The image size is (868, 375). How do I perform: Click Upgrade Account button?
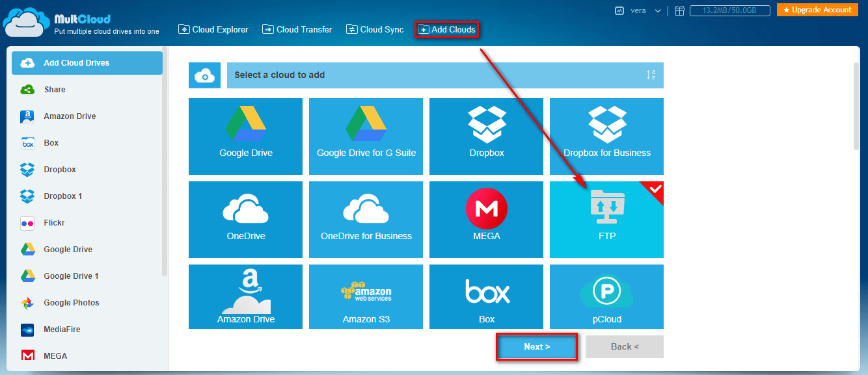[817, 10]
